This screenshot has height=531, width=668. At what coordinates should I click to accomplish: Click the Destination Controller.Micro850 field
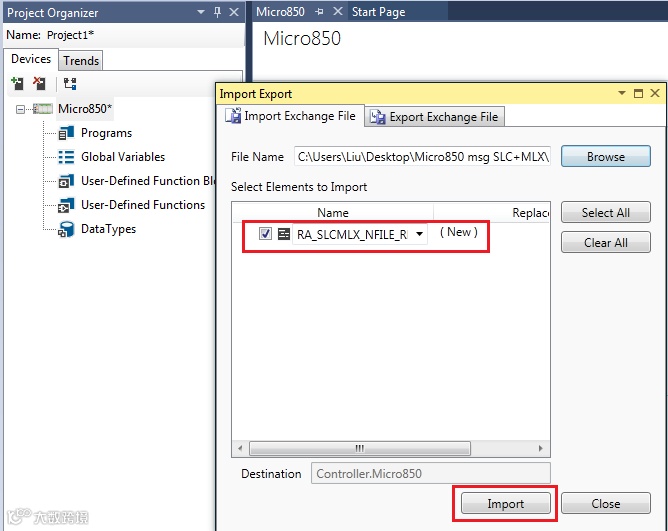click(x=431, y=473)
